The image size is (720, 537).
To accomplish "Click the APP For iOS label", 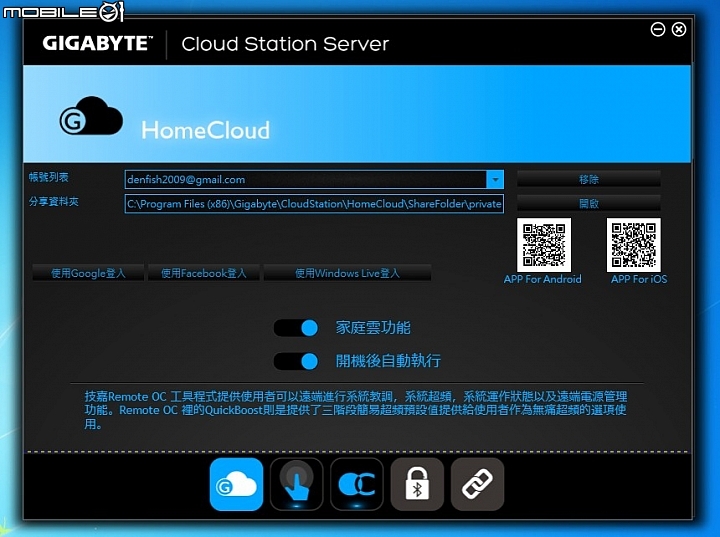I will (x=639, y=279).
